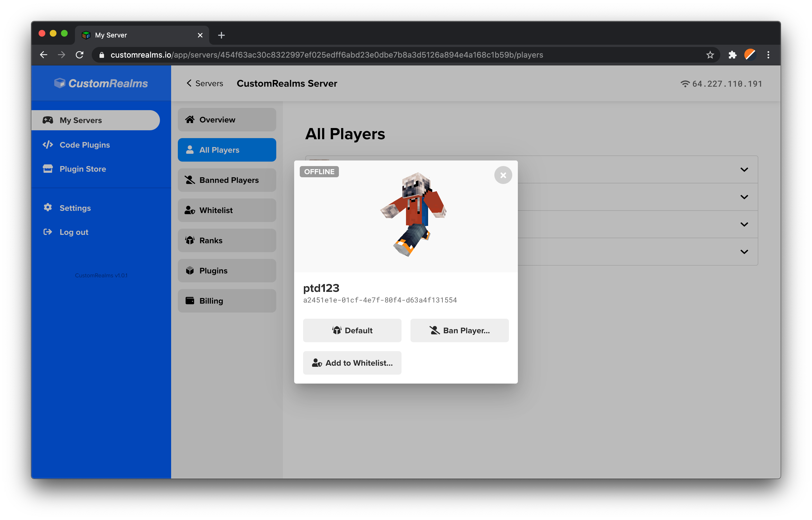
Task: Close the ptd123 player dialog
Action: 503,175
